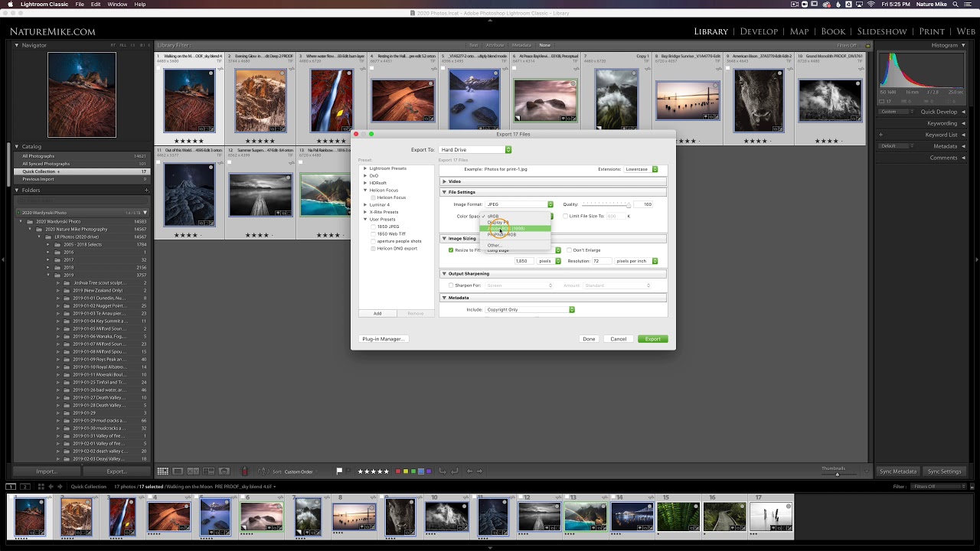Choose Other... in color space list

(495, 246)
